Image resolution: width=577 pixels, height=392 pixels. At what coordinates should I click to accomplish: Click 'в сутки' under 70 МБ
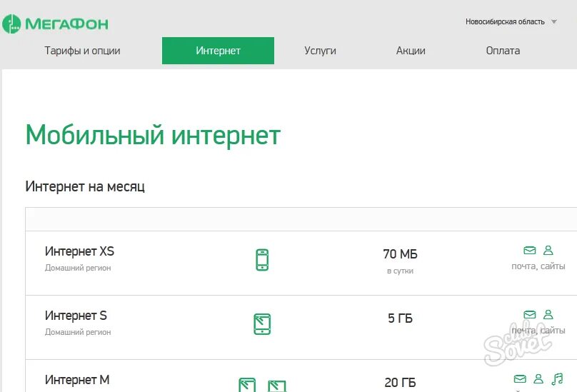click(400, 271)
